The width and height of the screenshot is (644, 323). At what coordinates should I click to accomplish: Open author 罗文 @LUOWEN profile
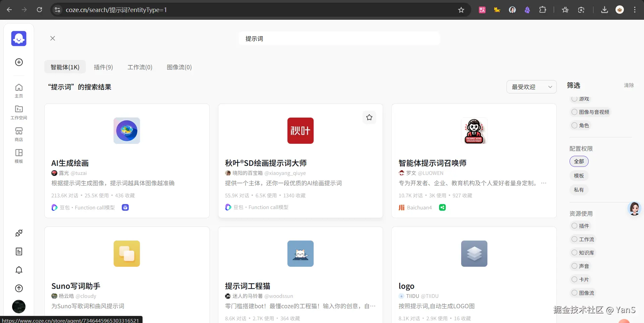(x=421, y=173)
